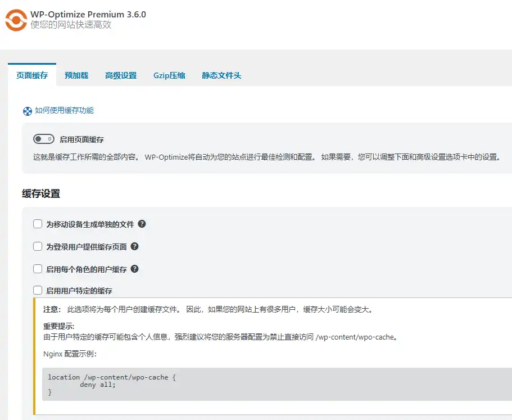Check 为移动设备生成单独的文件 option
The width and height of the screenshot is (512, 420).
pyautogui.click(x=37, y=224)
